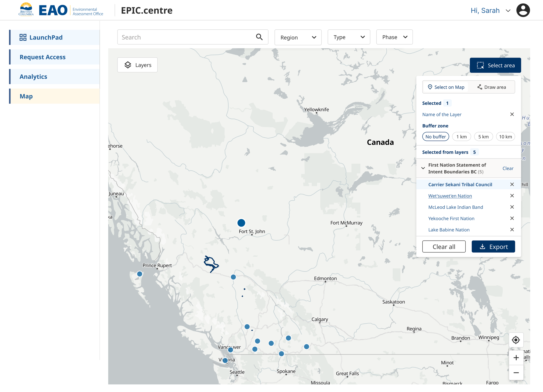Toggle the Select area panel
Viewport: 543px width, 392px height.
point(495,65)
